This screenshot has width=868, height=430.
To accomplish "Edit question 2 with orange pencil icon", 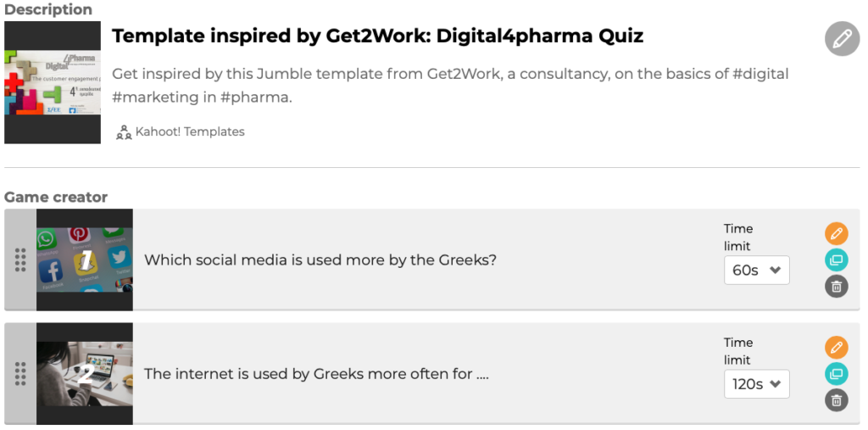I will (x=836, y=348).
